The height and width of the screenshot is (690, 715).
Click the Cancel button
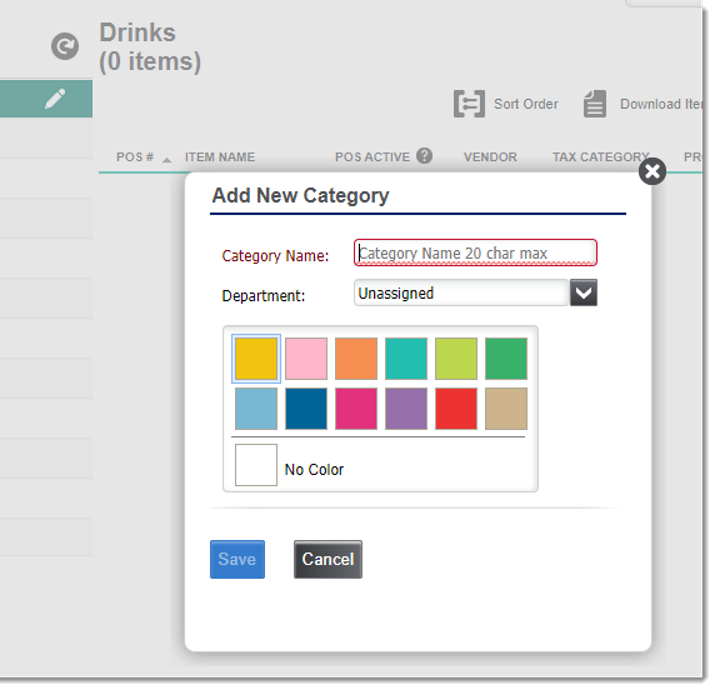328,559
